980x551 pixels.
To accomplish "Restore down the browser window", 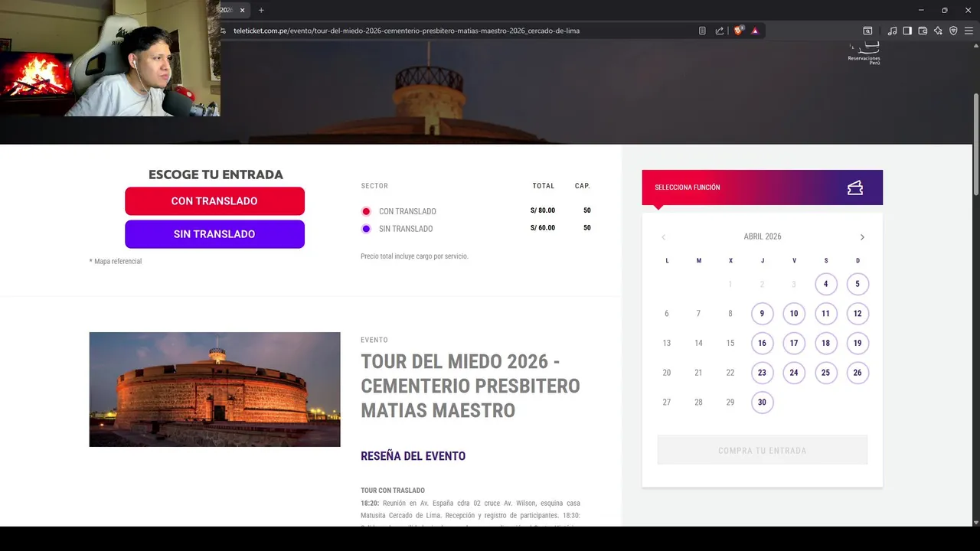I will (944, 10).
